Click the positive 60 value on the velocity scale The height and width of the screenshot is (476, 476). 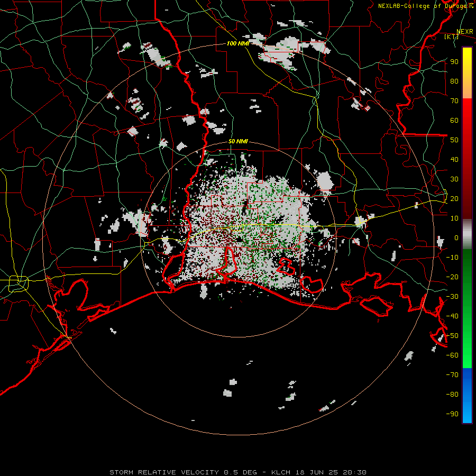pos(454,121)
